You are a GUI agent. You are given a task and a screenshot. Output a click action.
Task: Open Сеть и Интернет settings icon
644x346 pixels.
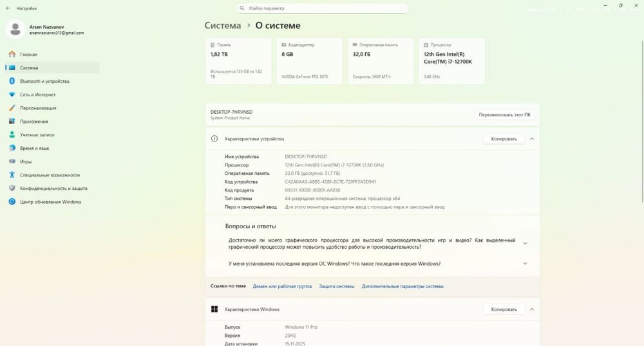[x=12, y=95]
